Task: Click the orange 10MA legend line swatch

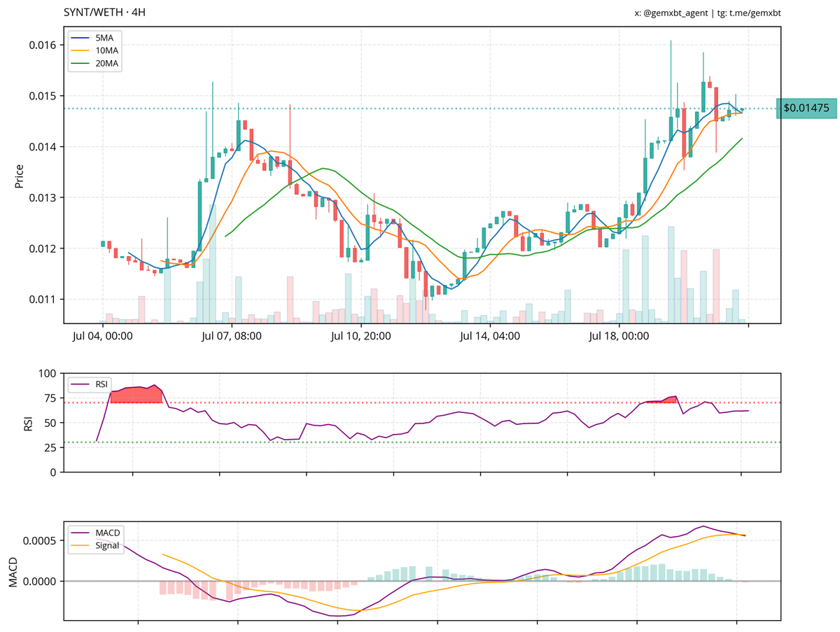Action: 80,51
